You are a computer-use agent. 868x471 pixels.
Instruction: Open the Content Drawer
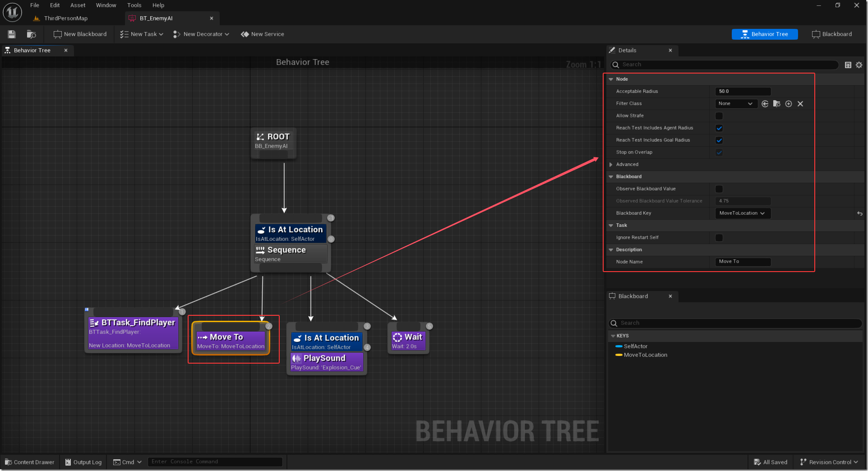point(30,462)
